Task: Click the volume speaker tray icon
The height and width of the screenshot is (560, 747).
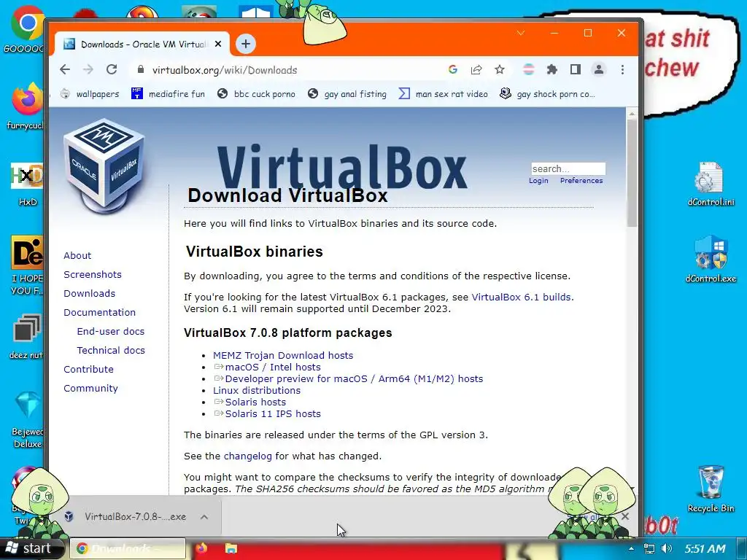Action: point(667,548)
